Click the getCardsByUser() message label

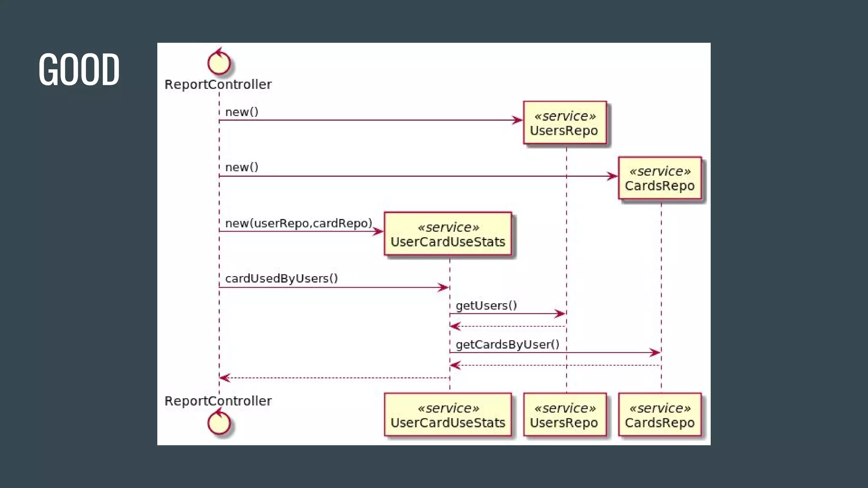coord(507,344)
